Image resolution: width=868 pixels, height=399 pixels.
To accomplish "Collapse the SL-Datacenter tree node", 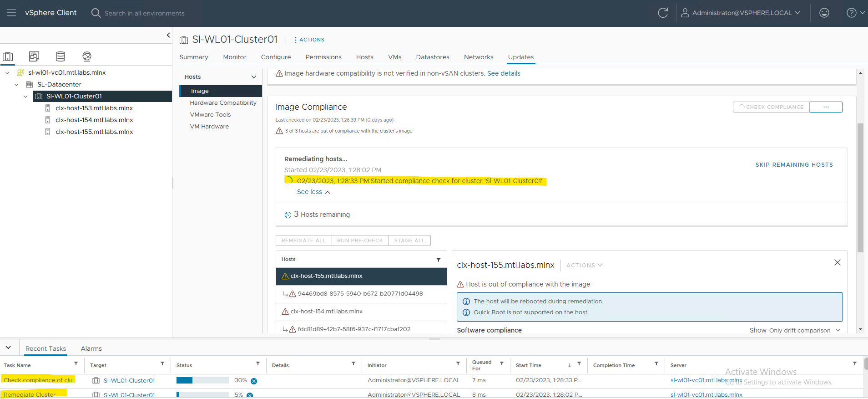I will click(16, 84).
